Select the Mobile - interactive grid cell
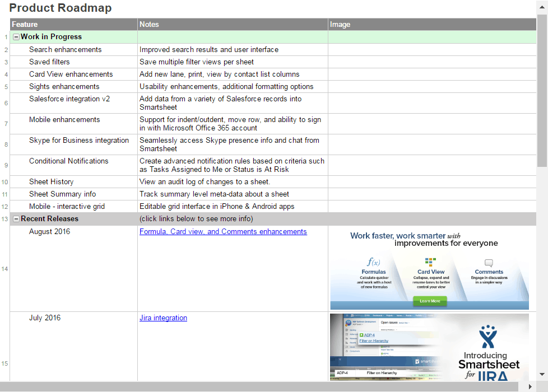The width and height of the screenshot is (548, 392). click(x=74, y=206)
